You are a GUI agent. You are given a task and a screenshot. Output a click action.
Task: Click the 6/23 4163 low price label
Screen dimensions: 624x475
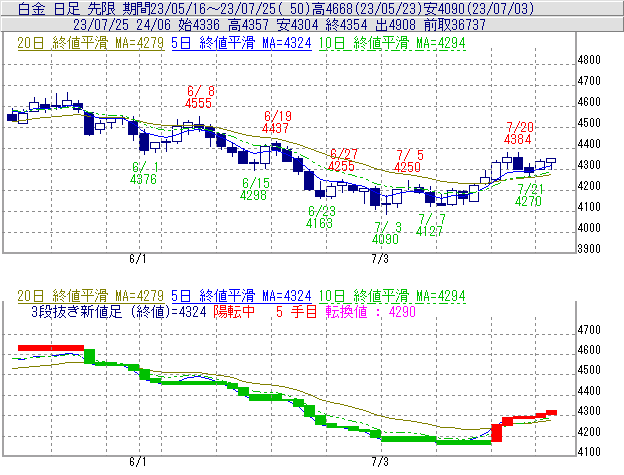(x=320, y=217)
